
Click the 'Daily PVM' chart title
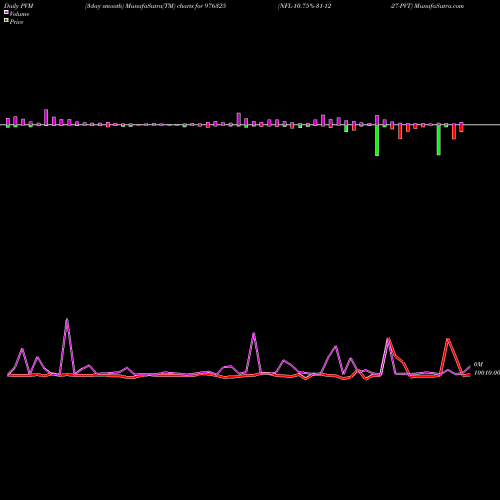pos(19,6)
